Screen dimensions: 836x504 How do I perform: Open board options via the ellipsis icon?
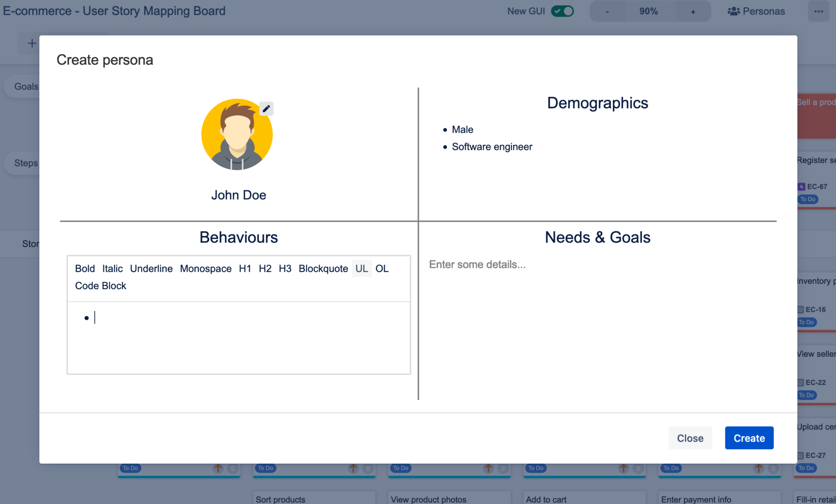818,11
